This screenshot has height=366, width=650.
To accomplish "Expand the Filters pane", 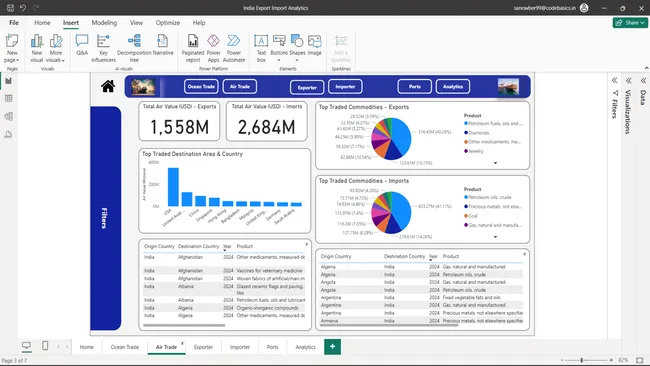I will click(x=615, y=80).
